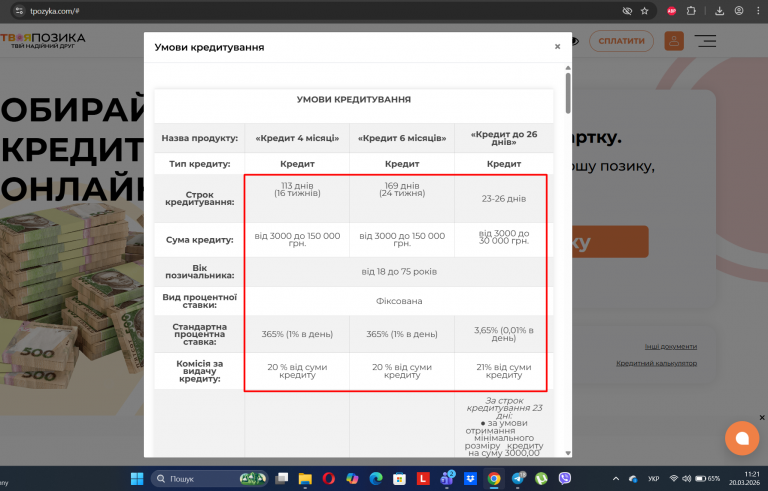Click the battery 65% indicator
Image resolution: width=768 pixels, height=491 pixels.
pos(708,479)
